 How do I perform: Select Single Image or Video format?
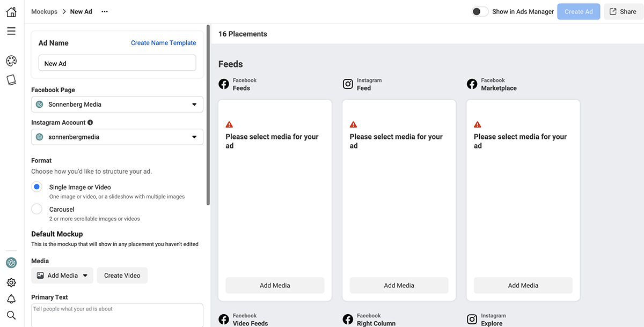coord(36,187)
